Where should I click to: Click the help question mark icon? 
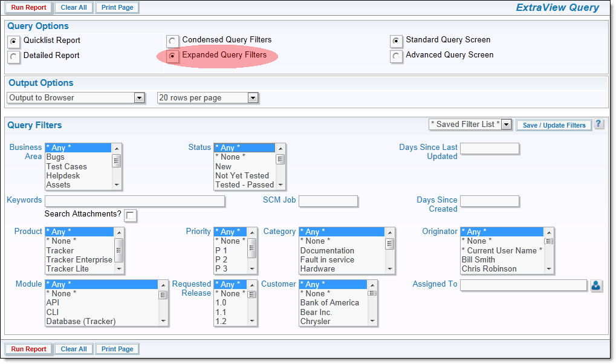coord(598,124)
